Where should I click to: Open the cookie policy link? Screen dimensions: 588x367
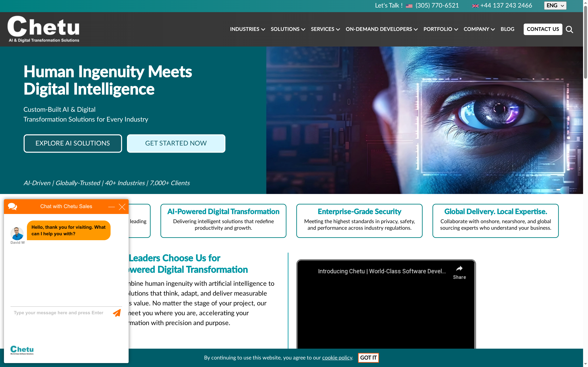coord(337,358)
